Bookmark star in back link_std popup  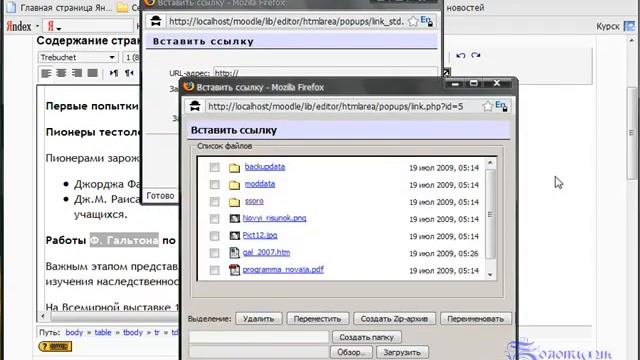(x=413, y=21)
